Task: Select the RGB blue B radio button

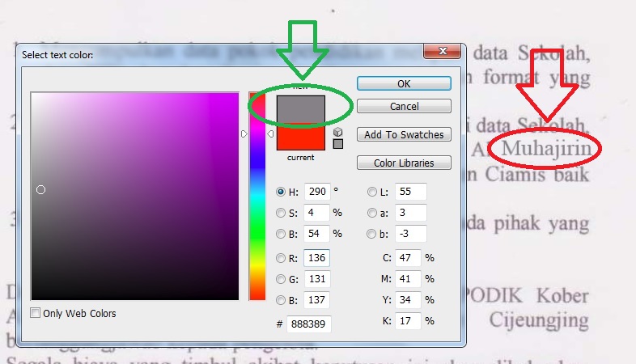Action: [280, 300]
